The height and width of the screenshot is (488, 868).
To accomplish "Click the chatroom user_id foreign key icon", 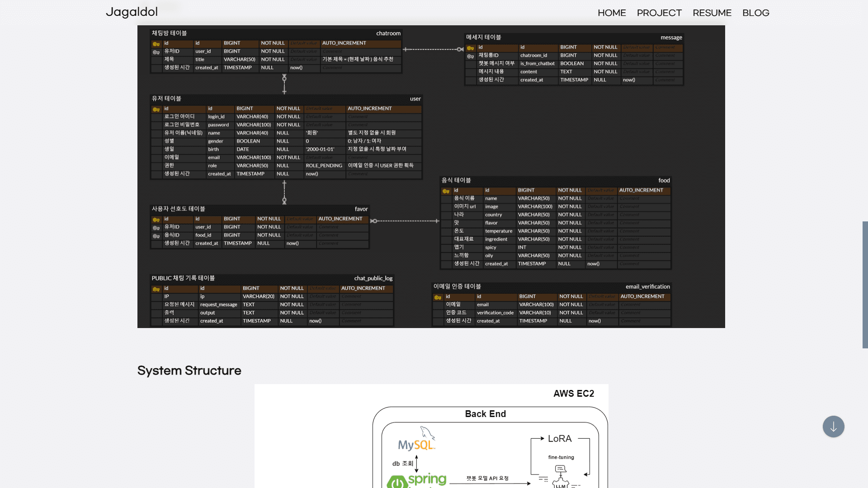I will (156, 52).
